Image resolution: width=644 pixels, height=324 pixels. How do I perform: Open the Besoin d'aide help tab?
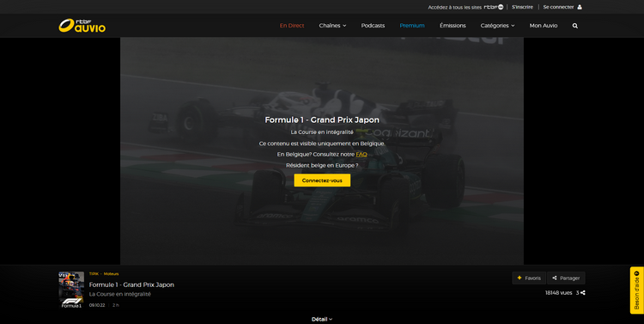pos(636,290)
